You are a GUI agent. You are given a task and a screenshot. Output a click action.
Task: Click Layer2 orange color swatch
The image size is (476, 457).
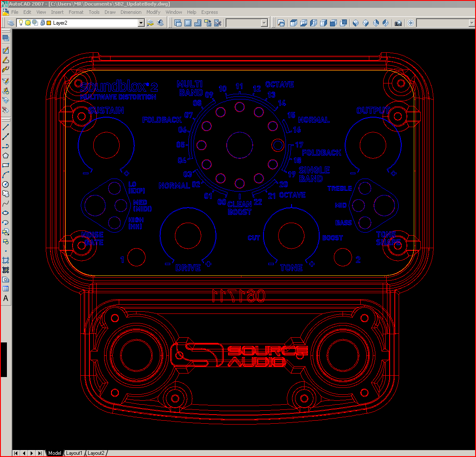click(x=49, y=23)
